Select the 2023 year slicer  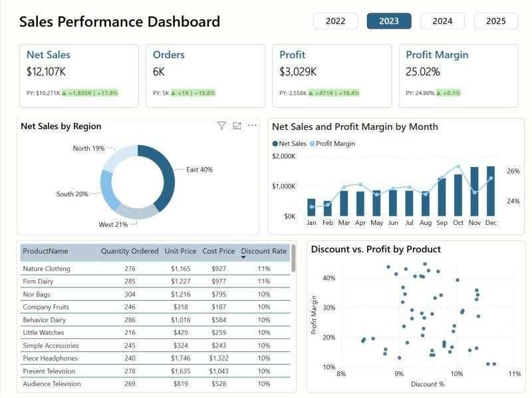(389, 21)
